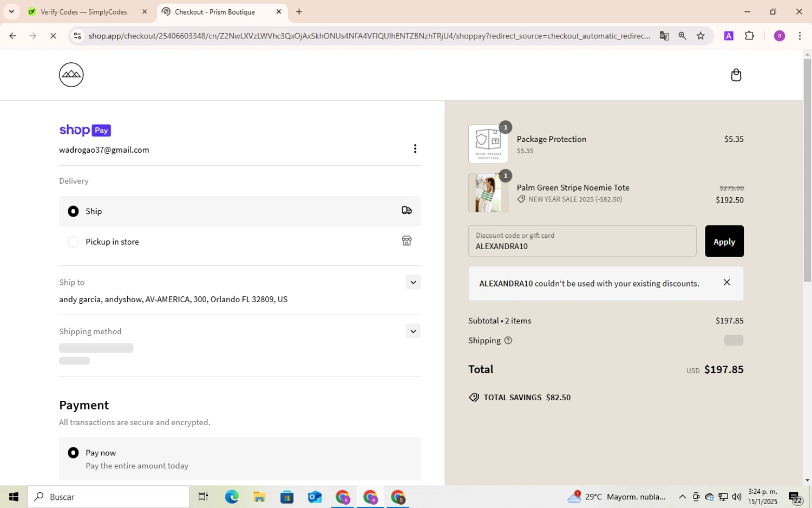The width and height of the screenshot is (812, 508).
Task: Open Microsoft Store from the taskbar
Action: point(287,497)
